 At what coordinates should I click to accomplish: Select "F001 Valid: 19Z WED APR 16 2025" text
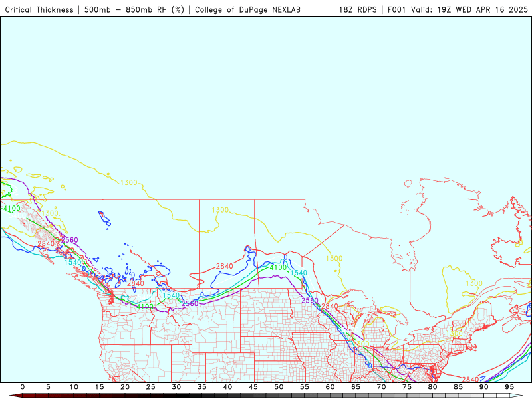pyautogui.click(x=458, y=10)
